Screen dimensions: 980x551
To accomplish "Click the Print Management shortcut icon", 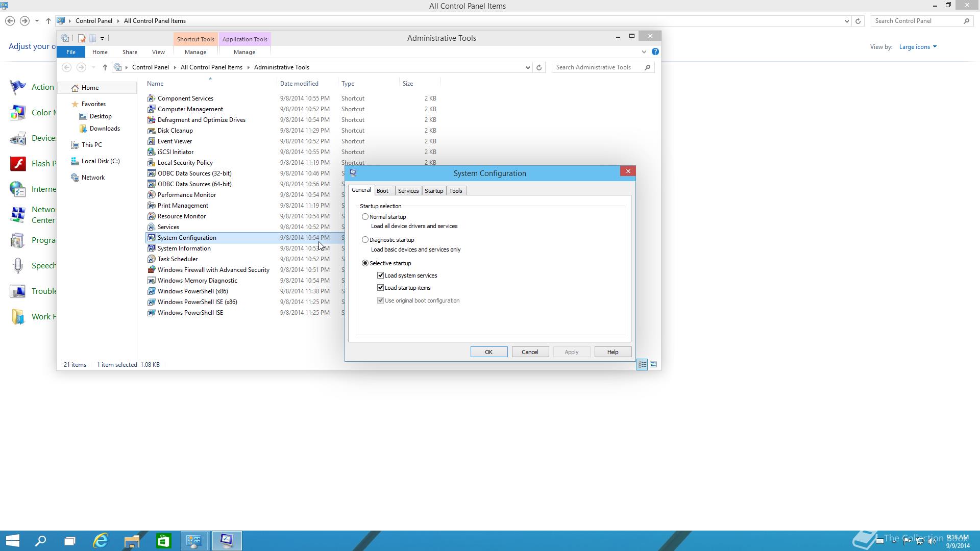I will 151,206.
